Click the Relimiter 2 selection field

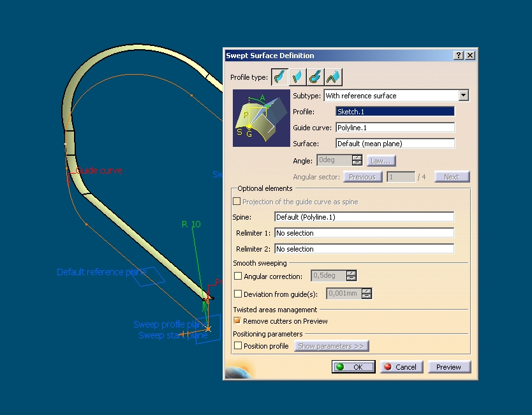coord(364,248)
